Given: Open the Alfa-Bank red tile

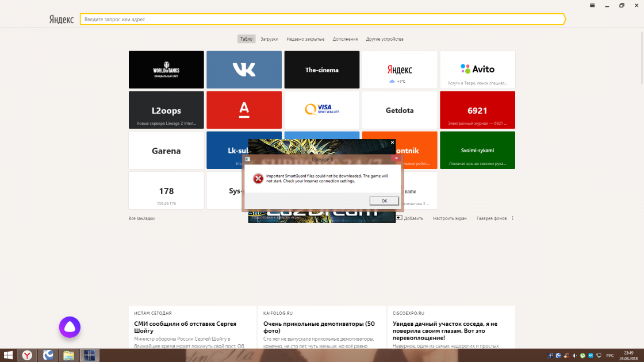Looking at the screenshot, I should [x=244, y=110].
